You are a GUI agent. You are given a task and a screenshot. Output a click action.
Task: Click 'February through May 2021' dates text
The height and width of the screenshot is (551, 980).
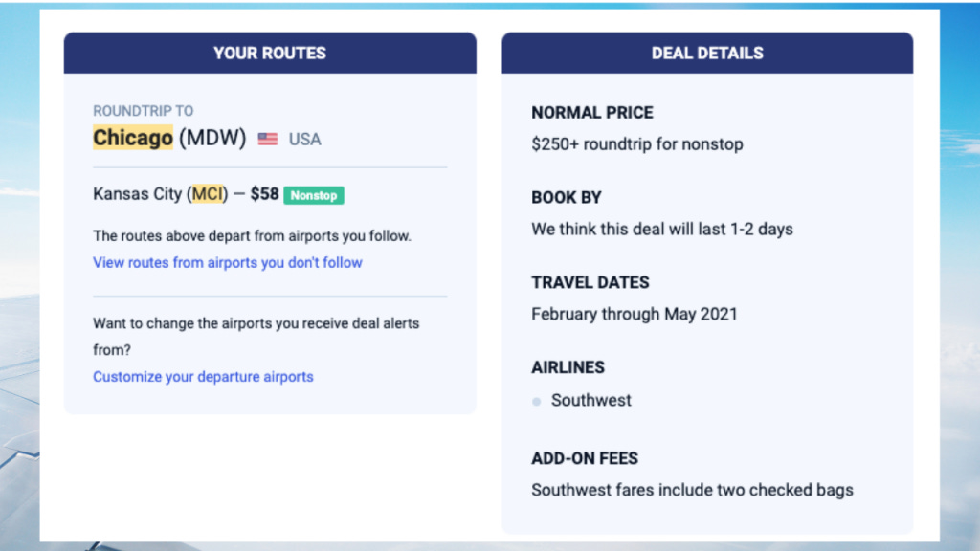pyautogui.click(x=635, y=314)
